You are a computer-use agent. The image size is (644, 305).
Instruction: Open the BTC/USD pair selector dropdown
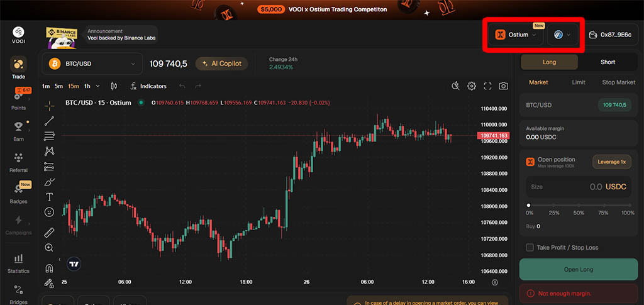pos(92,64)
